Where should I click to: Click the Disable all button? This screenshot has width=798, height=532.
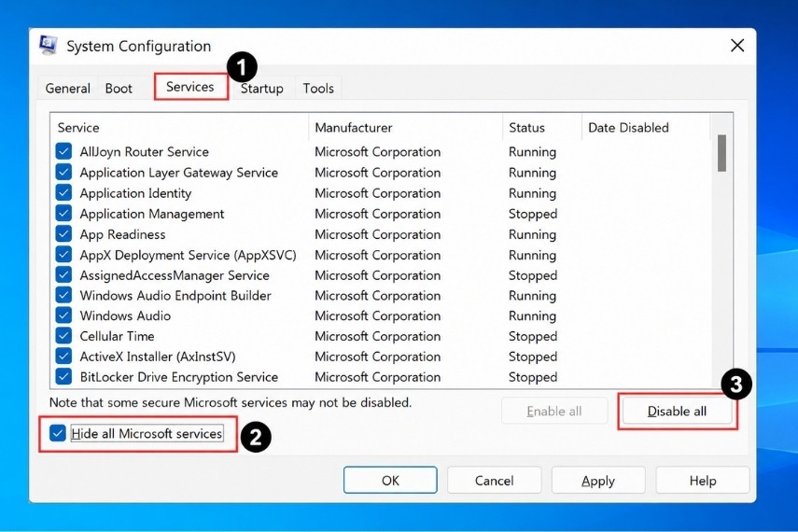point(677,411)
